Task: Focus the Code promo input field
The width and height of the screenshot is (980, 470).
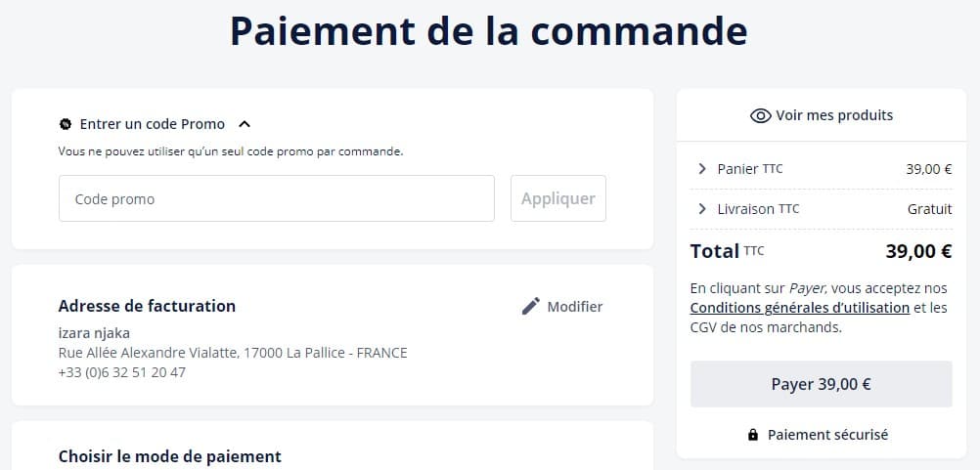Action: 277,198
